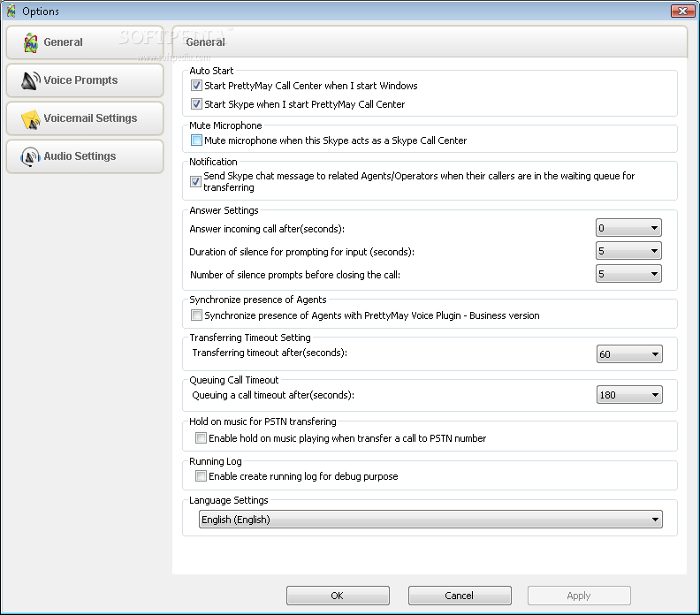Enable create running log checkbox
Viewport: 700px width, 615px height.
click(201, 475)
